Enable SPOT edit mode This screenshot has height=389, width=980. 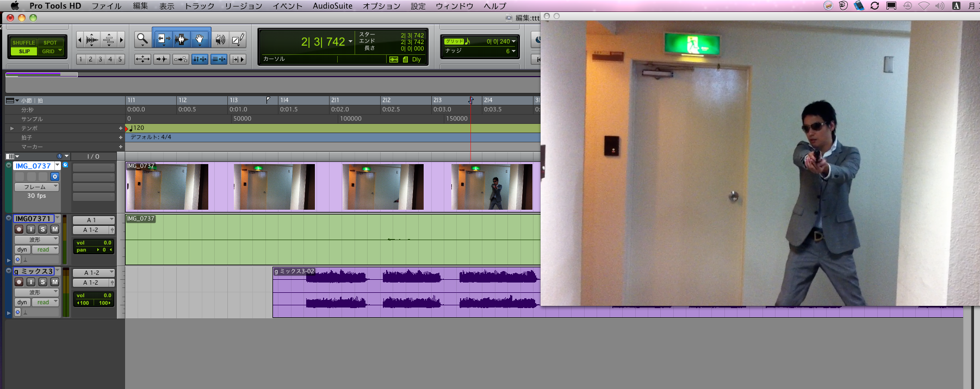[x=51, y=42]
